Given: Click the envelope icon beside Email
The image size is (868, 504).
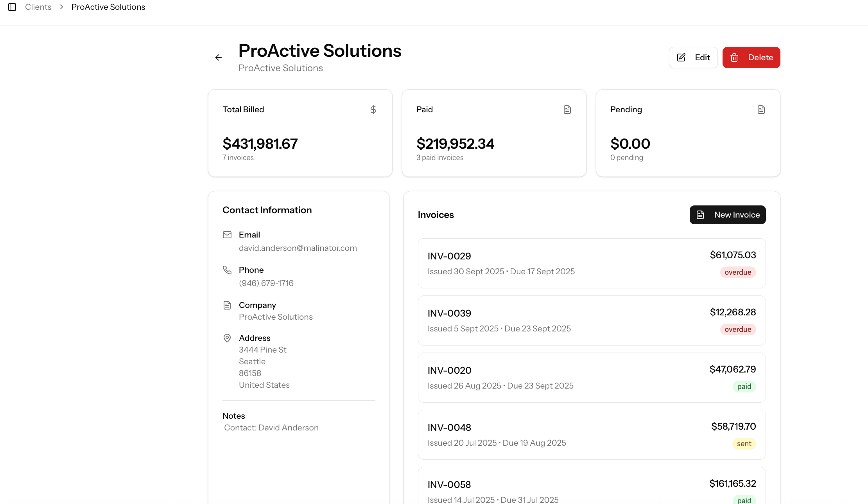Looking at the screenshot, I should [227, 235].
